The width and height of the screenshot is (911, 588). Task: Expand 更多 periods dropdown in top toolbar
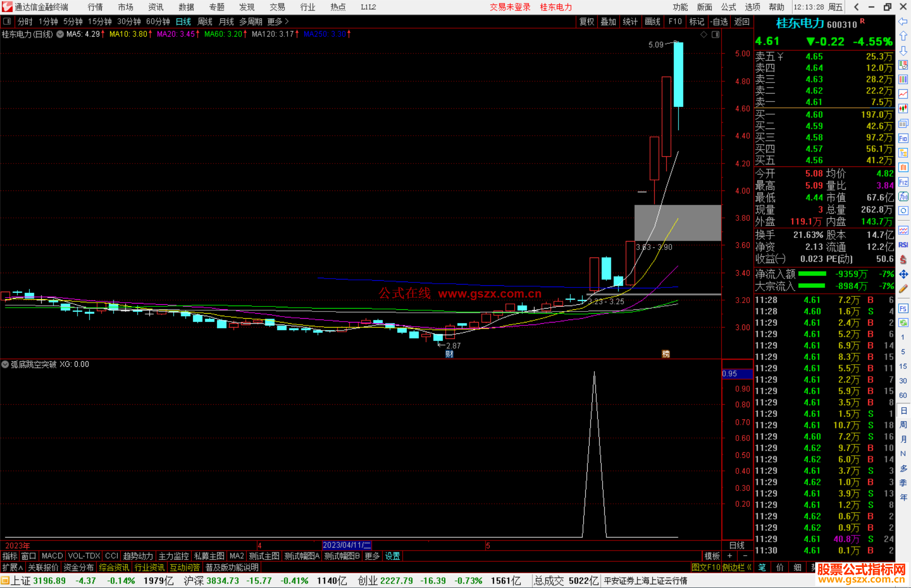pyautogui.click(x=278, y=21)
